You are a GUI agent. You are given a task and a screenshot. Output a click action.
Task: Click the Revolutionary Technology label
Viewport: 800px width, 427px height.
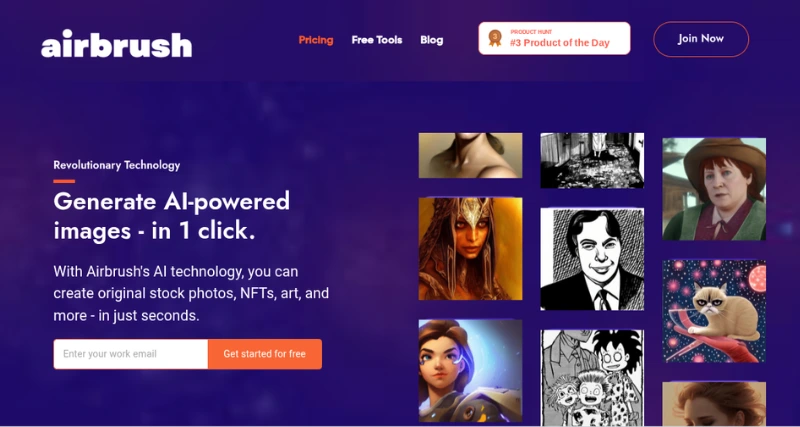pyautogui.click(x=117, y=165)
